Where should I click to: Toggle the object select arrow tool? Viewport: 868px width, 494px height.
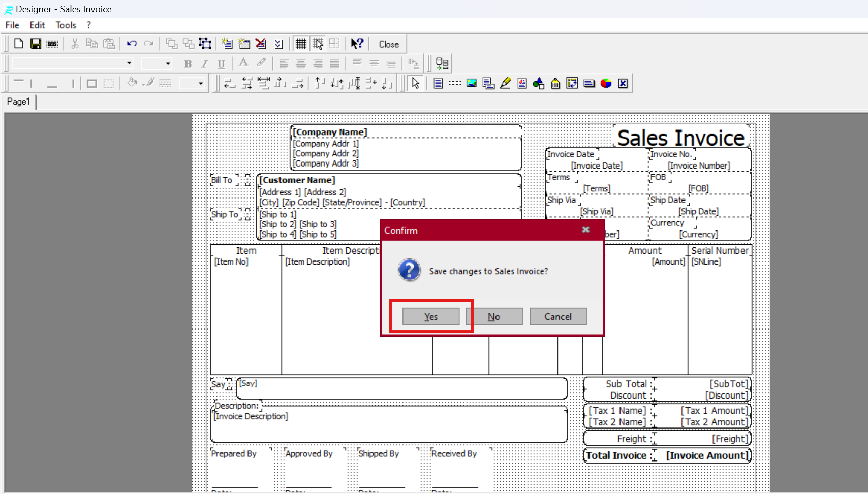point(416,83)
